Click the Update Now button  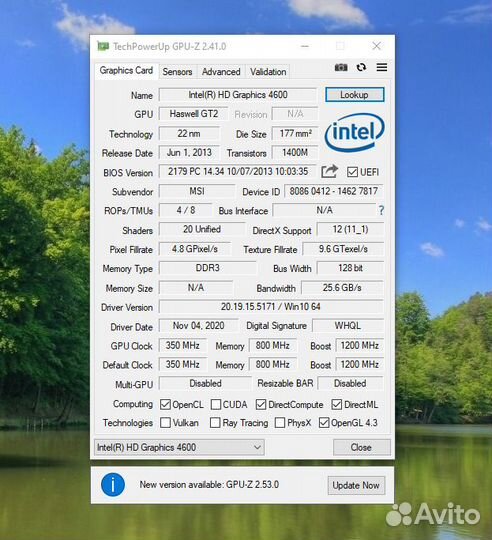[356, 486]
